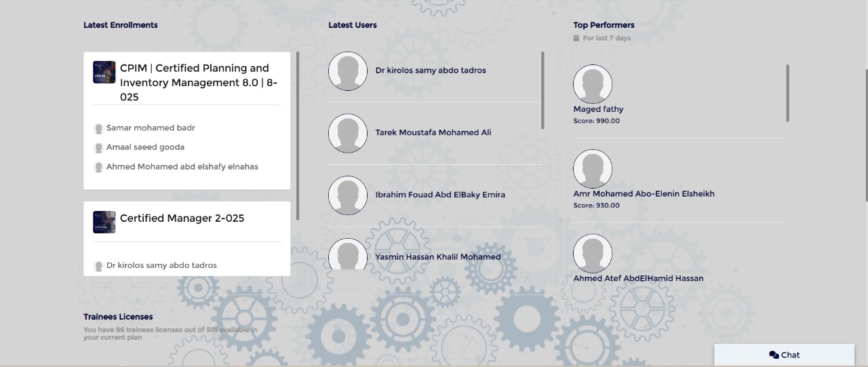Click the Top Performers list scrollbar
The width and height of the screenshot is (868, 367).
click(x=787, y=93)
